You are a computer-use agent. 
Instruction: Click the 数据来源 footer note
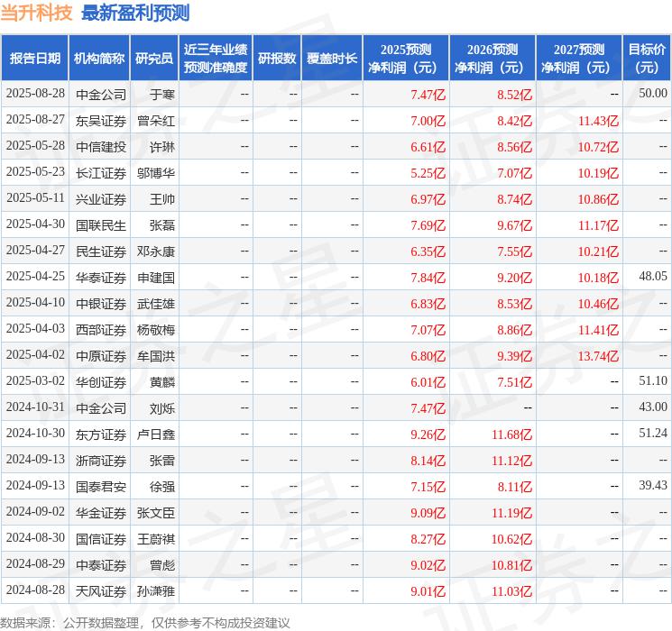pyautogui.click(x=145, y=622)
